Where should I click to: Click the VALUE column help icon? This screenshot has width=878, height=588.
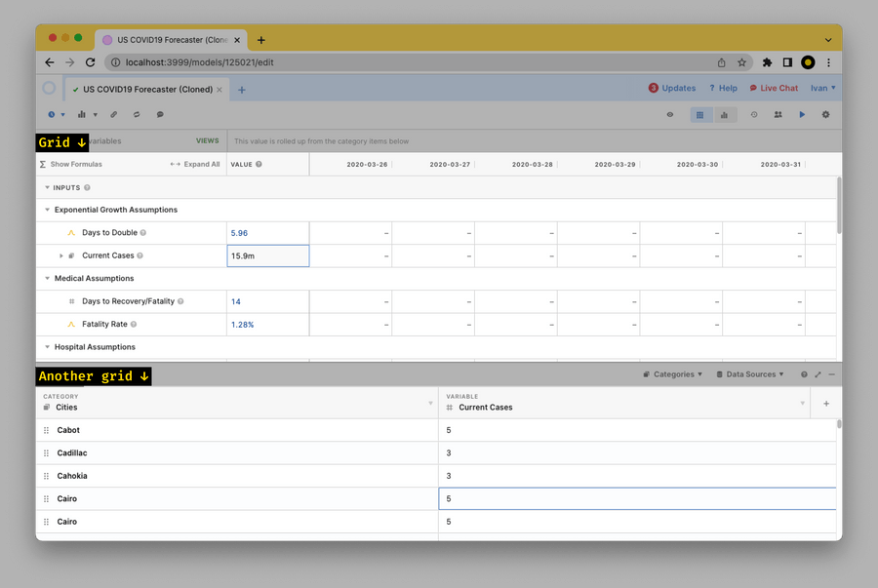259,165
